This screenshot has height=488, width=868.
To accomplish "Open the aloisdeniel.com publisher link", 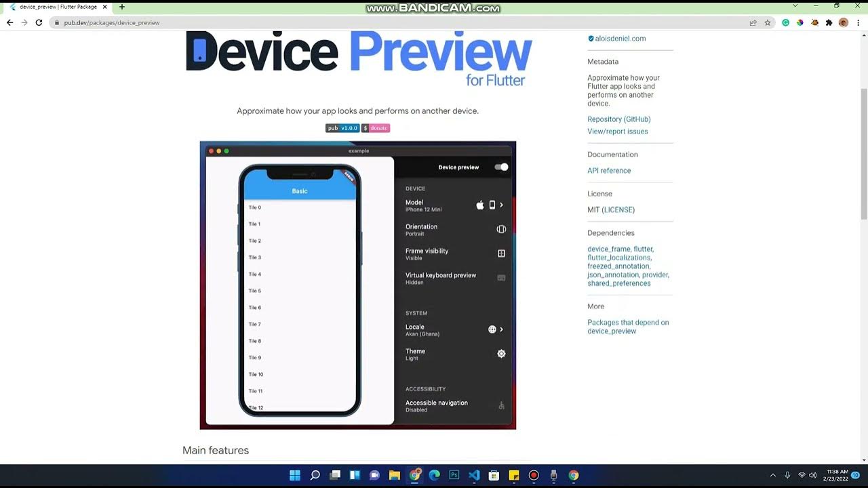I will [x=620, y=39].
